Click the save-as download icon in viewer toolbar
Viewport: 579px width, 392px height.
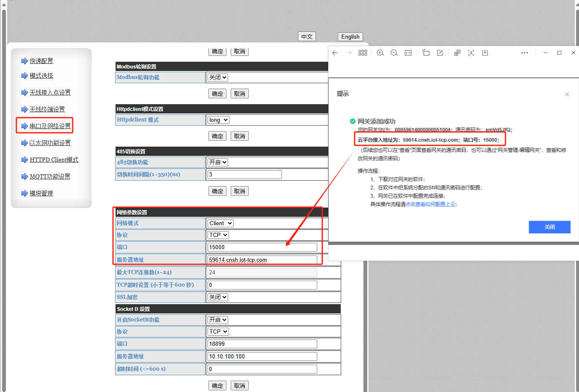[485, 53]
